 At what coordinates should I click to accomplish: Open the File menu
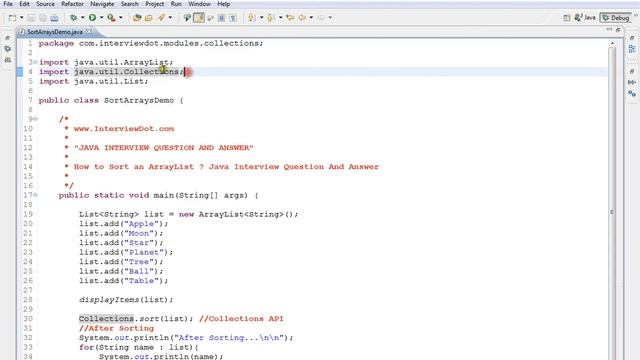8,4
